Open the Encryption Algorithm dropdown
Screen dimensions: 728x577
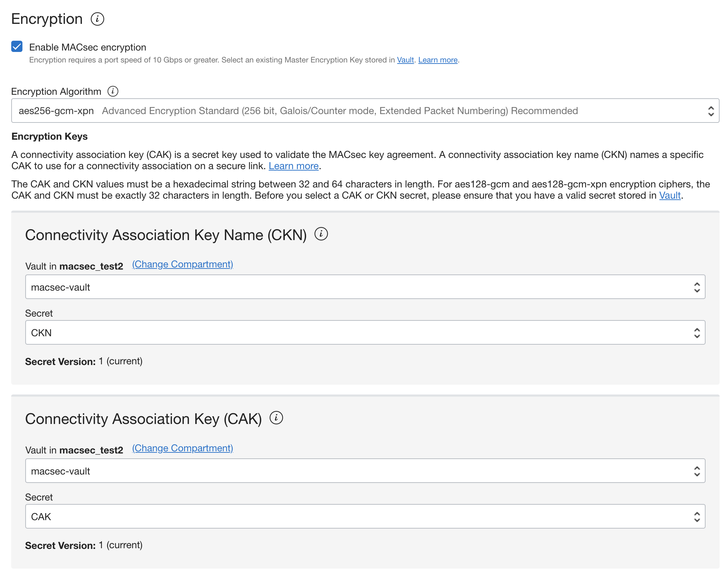(365, 111)
